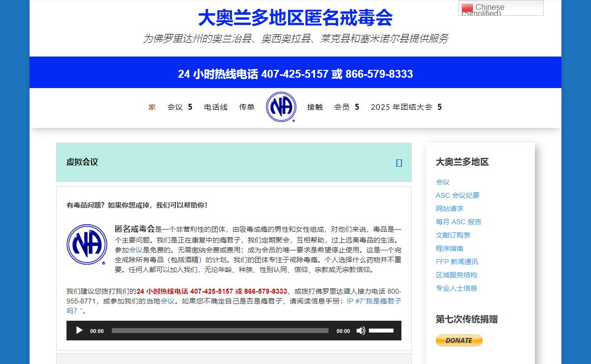
Task: Open the 家 menu item
Action: point(152,107)
